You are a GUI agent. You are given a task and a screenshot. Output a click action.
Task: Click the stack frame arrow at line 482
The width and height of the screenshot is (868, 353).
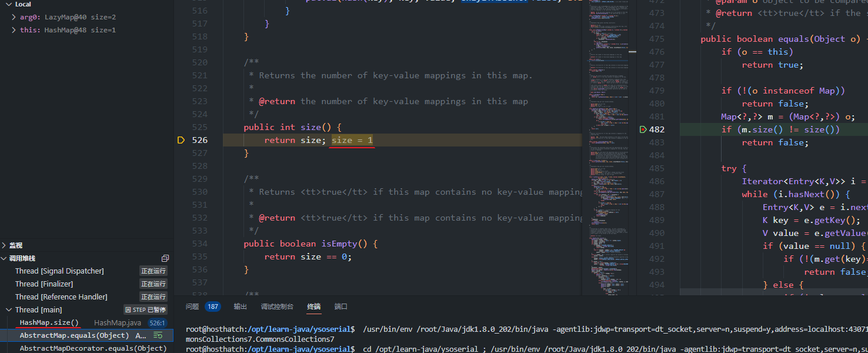(643, 129)
